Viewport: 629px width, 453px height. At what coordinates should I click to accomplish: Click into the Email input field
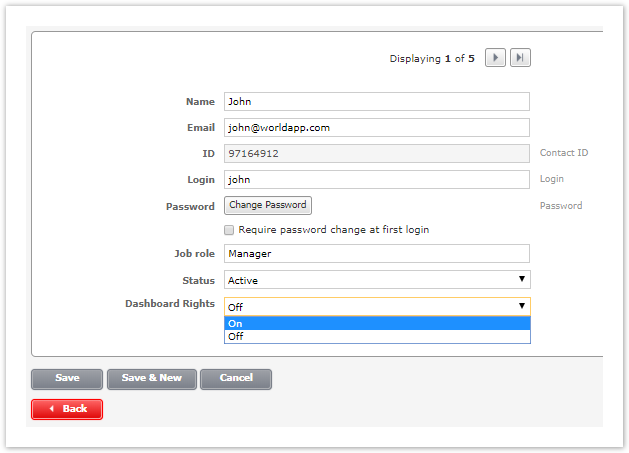(x=376, y=128)
